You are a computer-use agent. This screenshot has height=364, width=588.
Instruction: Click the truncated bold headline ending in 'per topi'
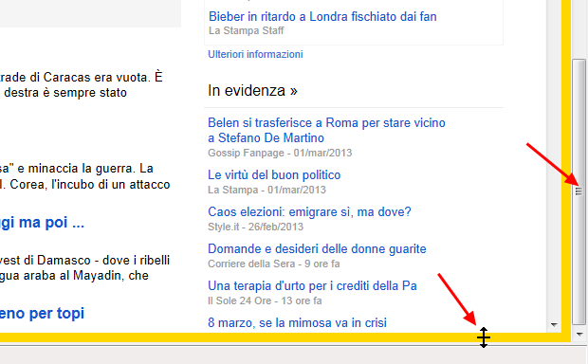(x=42, y=313)
